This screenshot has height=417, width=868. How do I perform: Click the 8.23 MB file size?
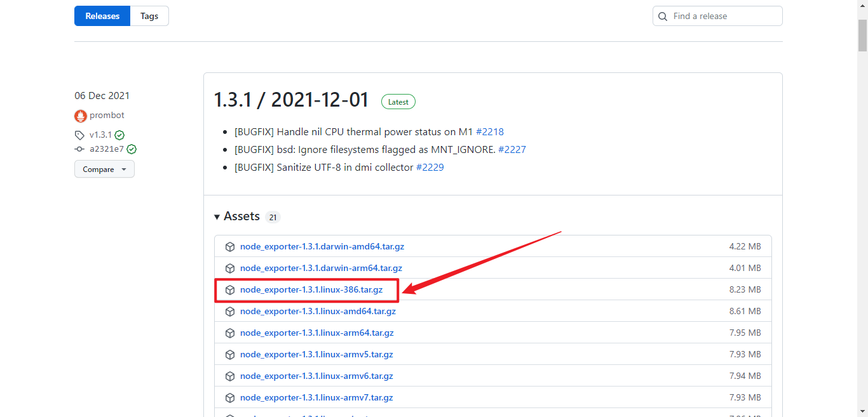[x=745, y=289]
